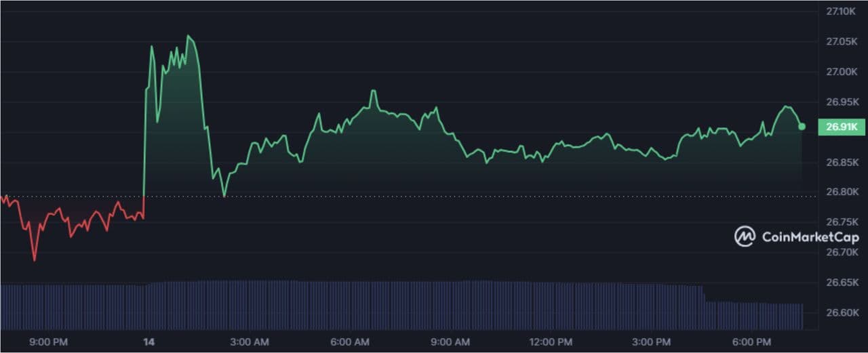Select the 9:00 AM time label
Viewport: 868px width, 353px height.
[451, 342]
